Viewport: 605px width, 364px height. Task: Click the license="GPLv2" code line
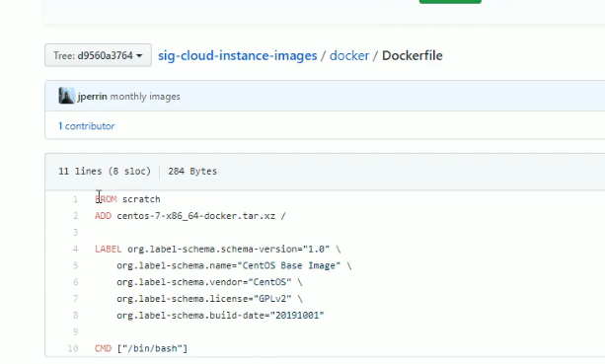pos(209,299)
